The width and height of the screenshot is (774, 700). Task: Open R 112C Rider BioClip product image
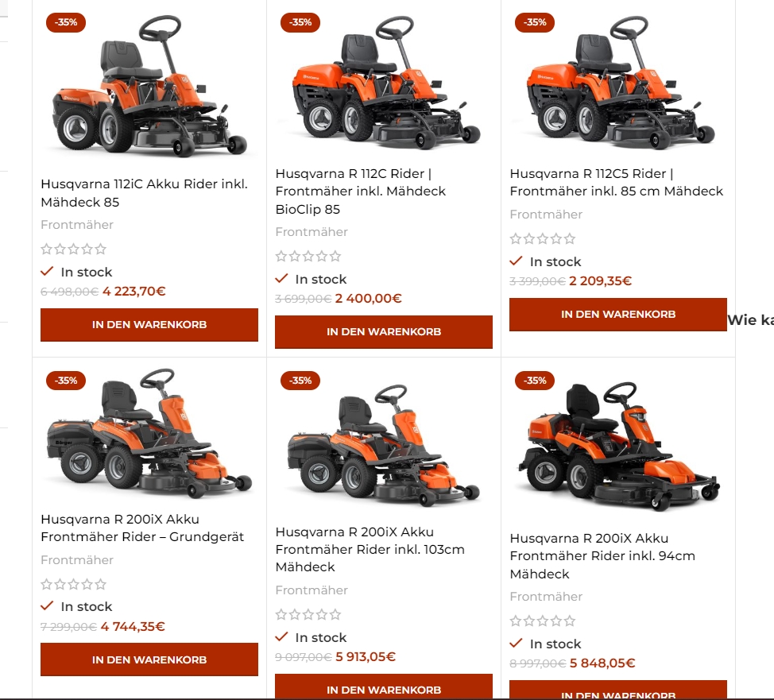click(384, 83)
